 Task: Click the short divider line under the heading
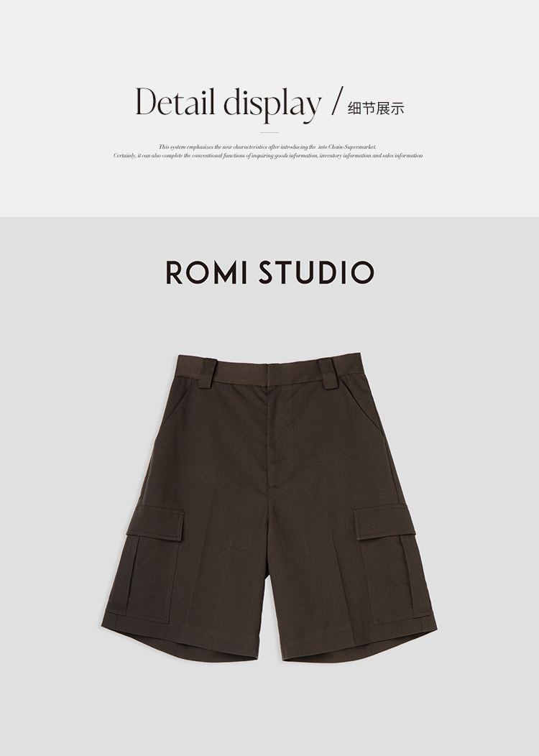tap(269, 132)
